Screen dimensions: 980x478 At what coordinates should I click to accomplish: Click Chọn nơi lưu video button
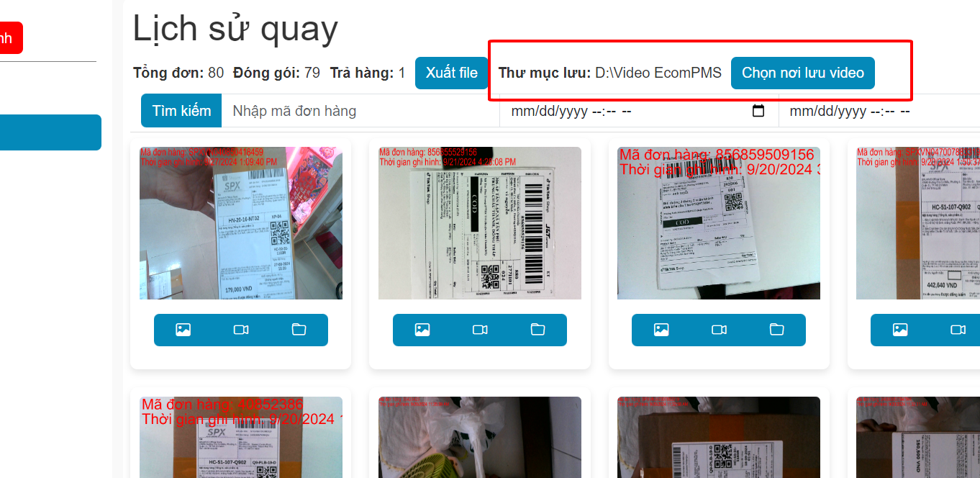pos(803,73)
